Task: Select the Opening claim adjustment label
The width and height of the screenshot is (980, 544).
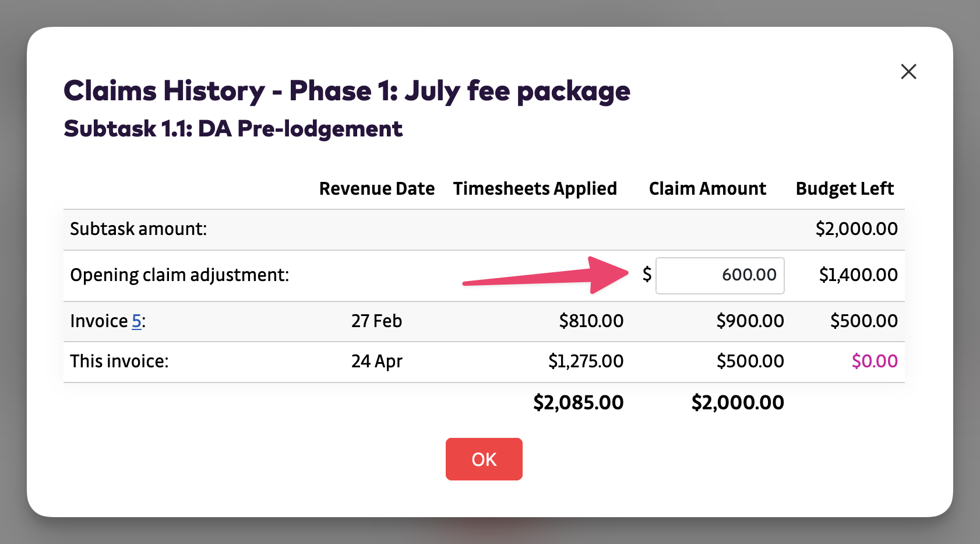Action: tap(179, 275)
